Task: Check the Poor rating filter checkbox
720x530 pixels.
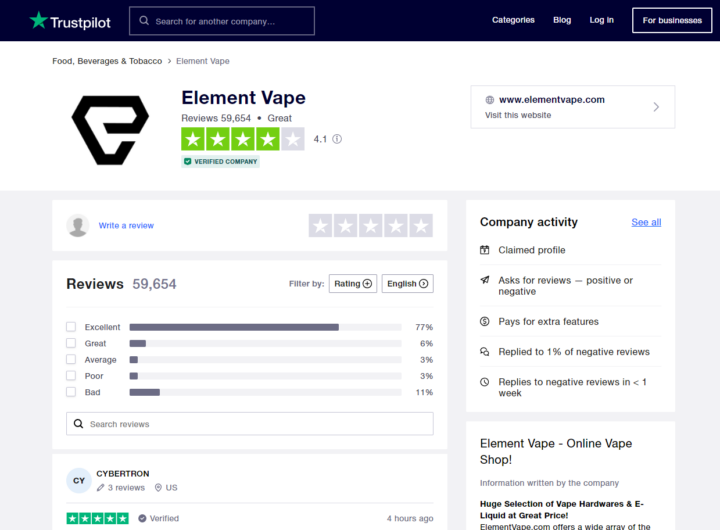Action: pyautogui.click(x=71, y=376)
